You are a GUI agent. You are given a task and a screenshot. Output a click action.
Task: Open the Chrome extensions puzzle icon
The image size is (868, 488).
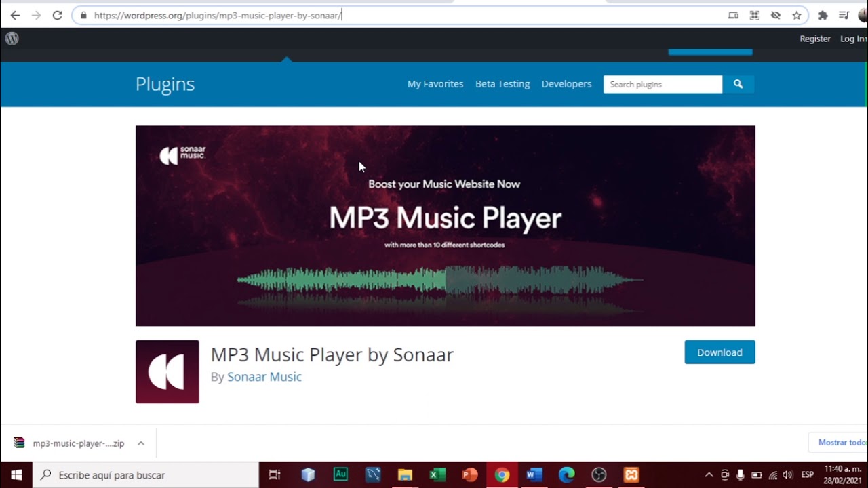[x=823, y=15]
